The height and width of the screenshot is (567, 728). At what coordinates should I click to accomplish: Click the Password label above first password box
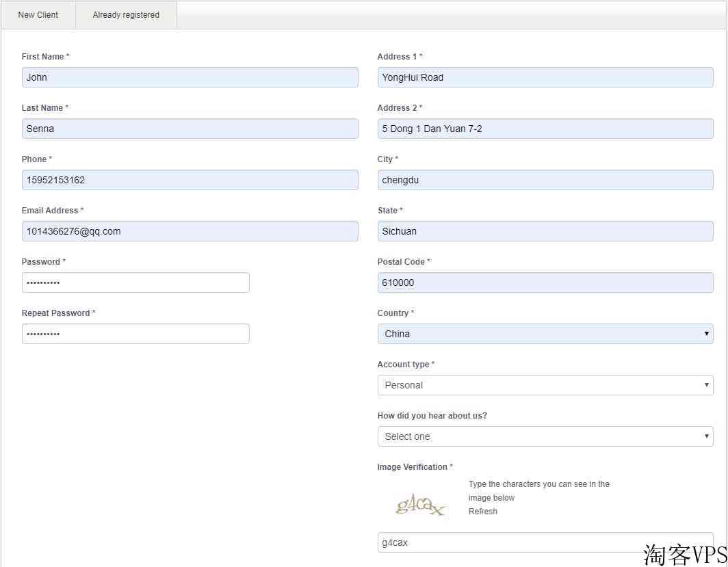pyautogui.click(x=44, y=262)
